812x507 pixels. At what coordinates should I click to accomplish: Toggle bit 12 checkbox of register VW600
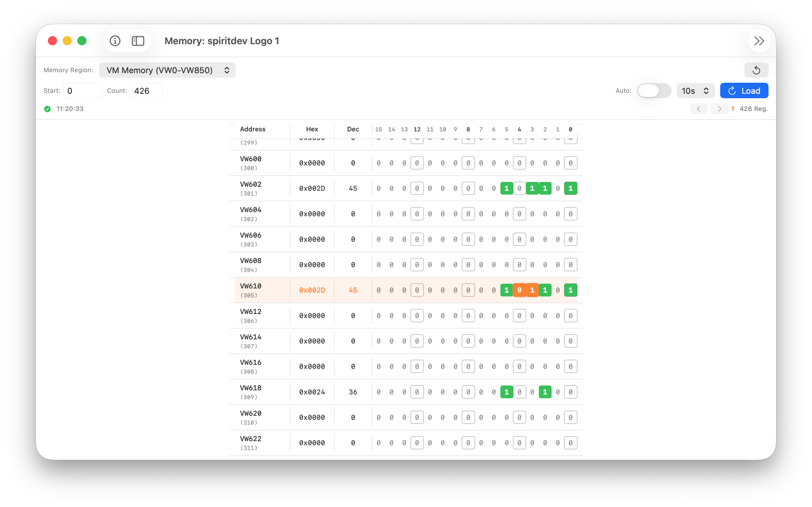coord(417,163)
